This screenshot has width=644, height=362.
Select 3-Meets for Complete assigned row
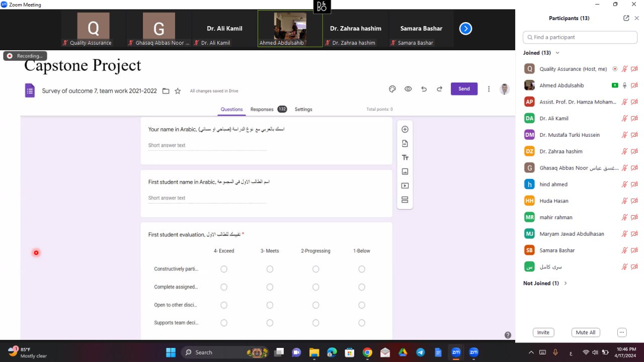click(270, 287)
